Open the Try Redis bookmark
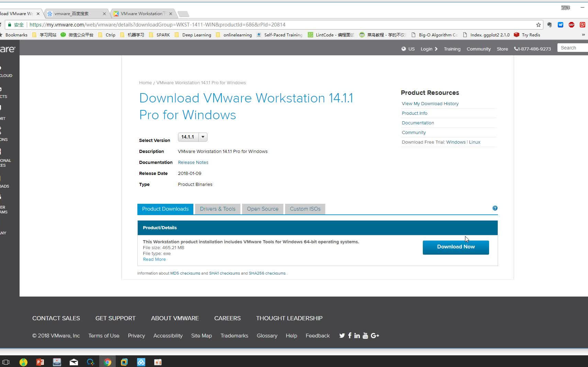This screenshot has height=367, width=588. pos(527,35)
